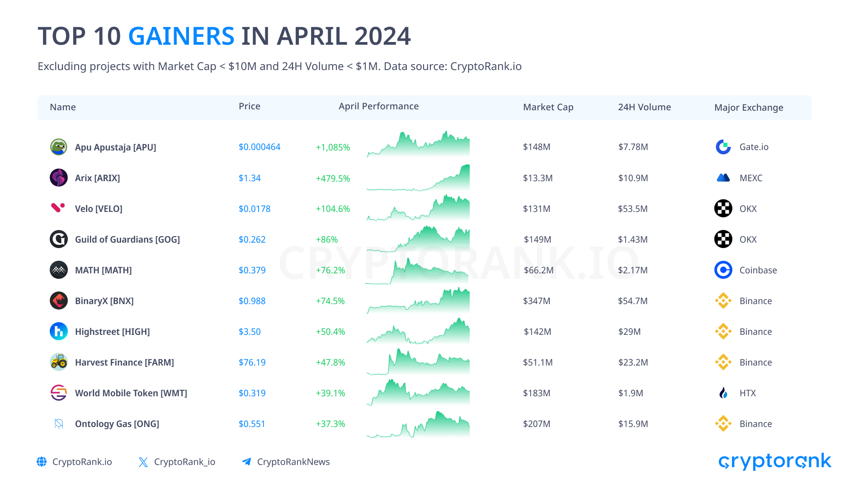Click the +479.5% performance value
Screen dimensions: 868x488
tap(333, 178)
